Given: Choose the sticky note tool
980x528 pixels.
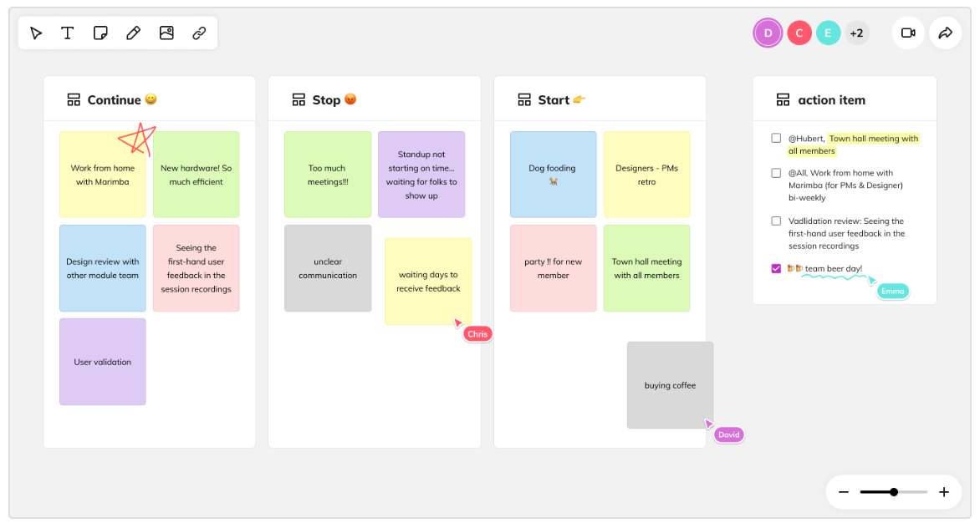Looking at the screenshot, I should coord(100,33).
